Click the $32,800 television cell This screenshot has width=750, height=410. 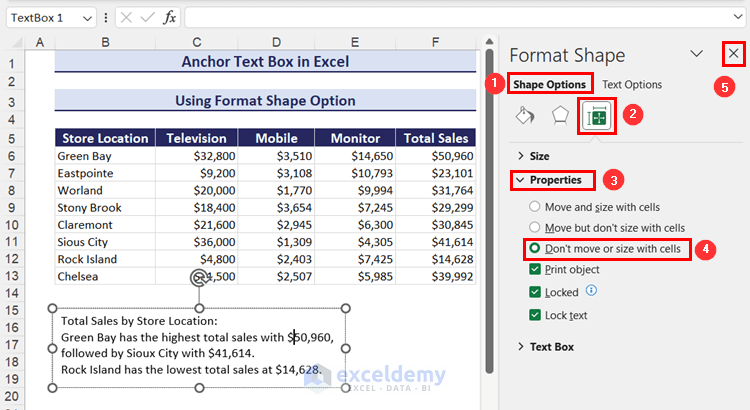[197, 156]
